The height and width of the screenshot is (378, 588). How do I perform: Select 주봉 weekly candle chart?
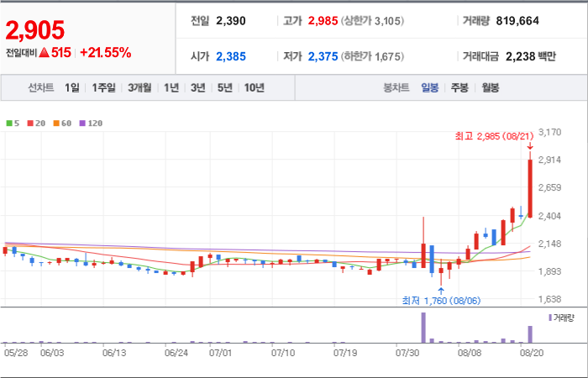[459, 88]
